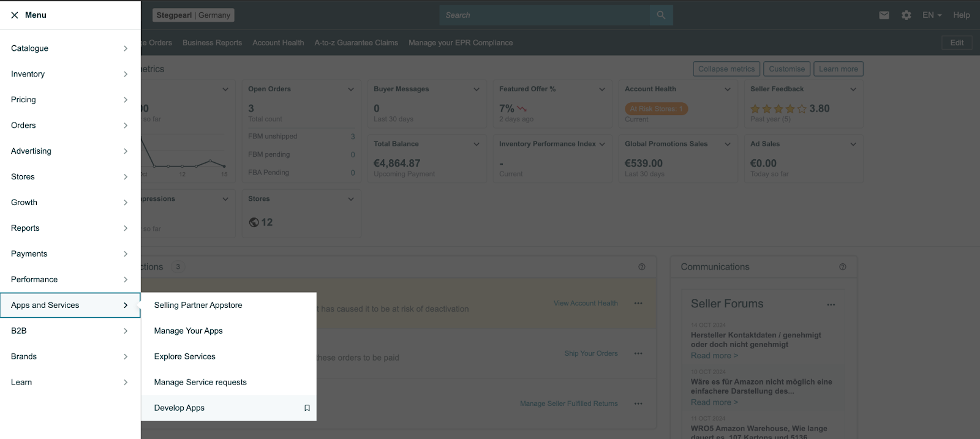Expand the Seller Feedback card dropdown
This screenshot has width=980, height=439.
(853, 89)
